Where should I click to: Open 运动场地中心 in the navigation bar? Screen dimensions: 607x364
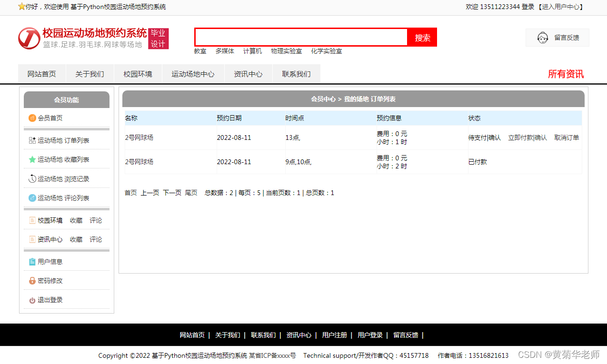(x=193, y=74)
